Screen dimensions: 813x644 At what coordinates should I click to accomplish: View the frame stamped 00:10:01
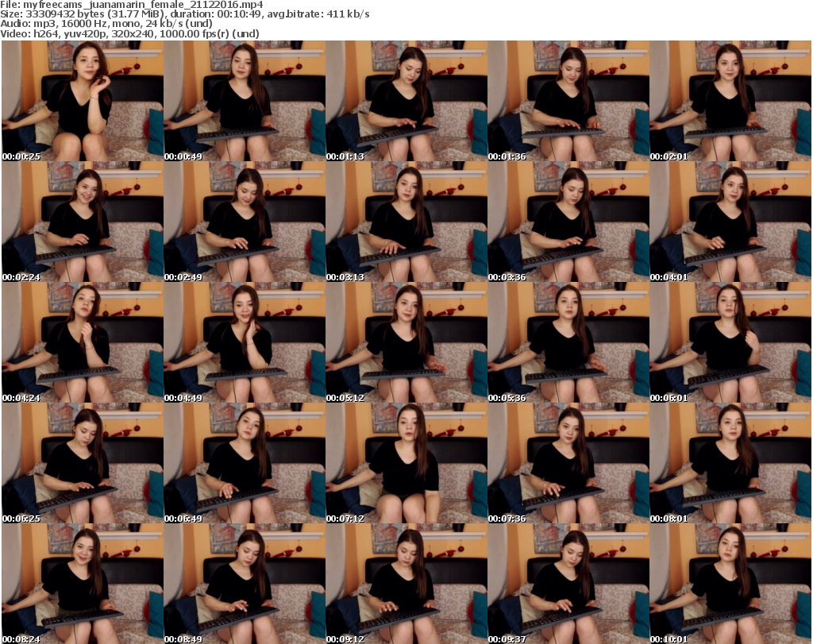pyautogui.click(x=730, y=584)
